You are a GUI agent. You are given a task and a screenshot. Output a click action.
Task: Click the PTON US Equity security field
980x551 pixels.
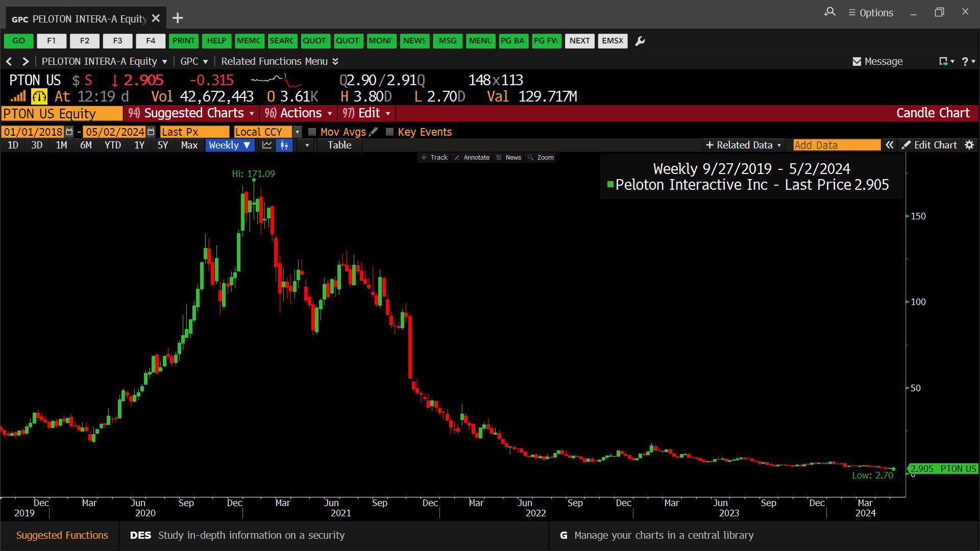pos(62,113)
